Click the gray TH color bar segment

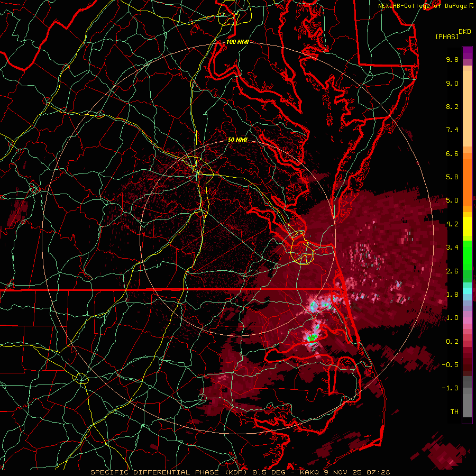(467, 405)
